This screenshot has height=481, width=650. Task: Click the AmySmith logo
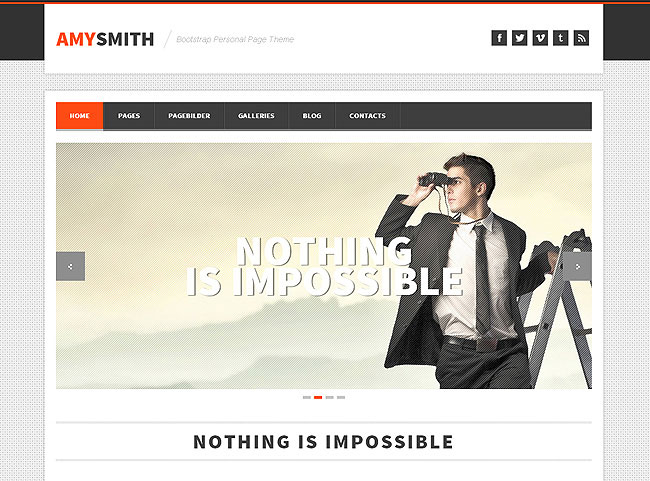[105, 39]
